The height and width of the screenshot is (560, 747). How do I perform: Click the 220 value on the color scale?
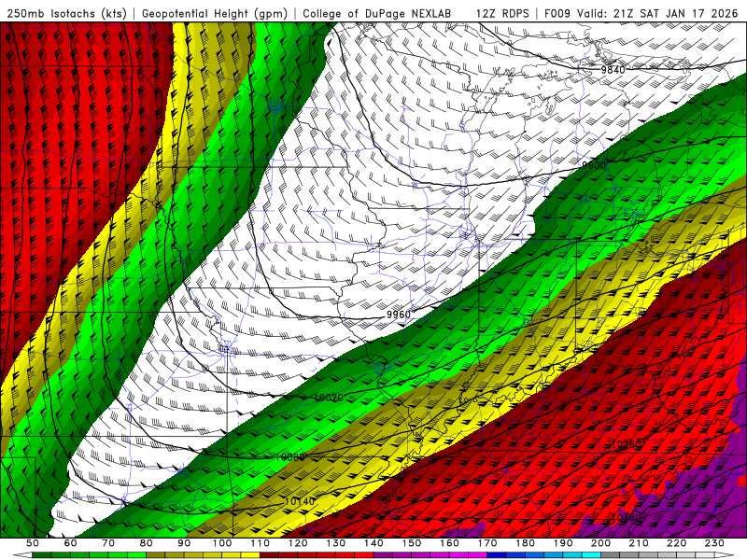pos(677,543)
